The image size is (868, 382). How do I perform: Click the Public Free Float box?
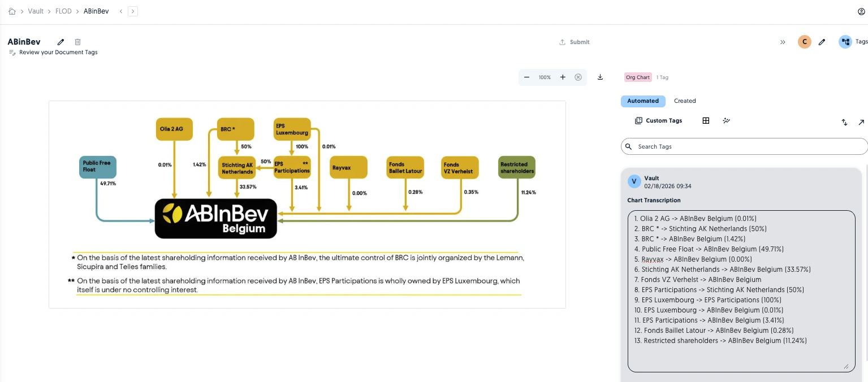click(98, 167)
